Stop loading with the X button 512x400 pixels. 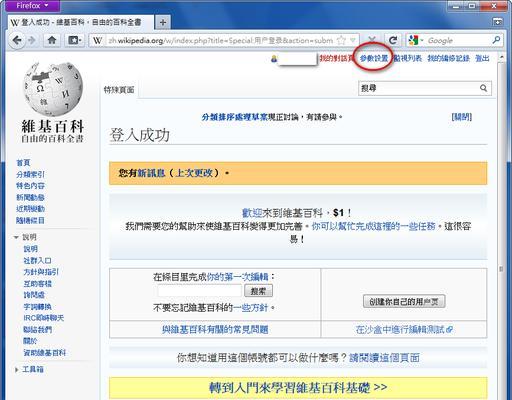tap(372, 39)
